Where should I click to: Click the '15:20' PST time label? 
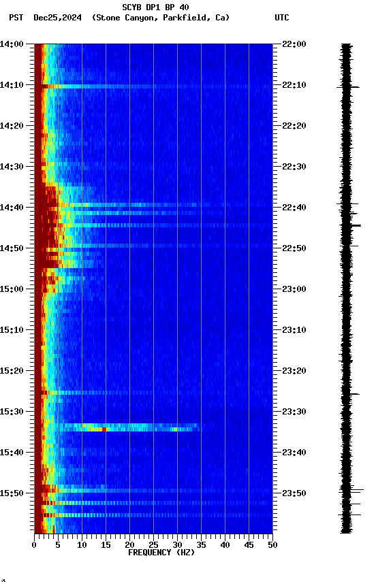point(12,371)
